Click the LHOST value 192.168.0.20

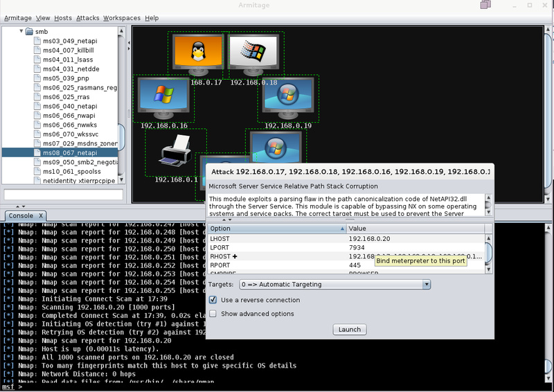(x=369, y=238)
